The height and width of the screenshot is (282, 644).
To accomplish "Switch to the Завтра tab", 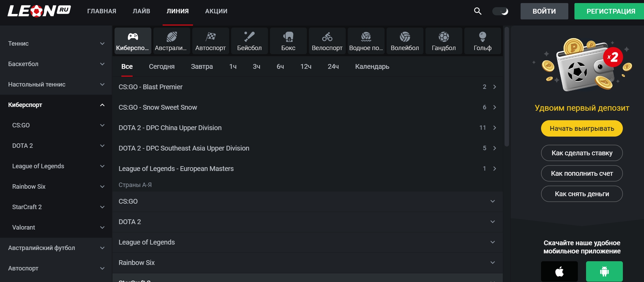I will coord(202,66).
